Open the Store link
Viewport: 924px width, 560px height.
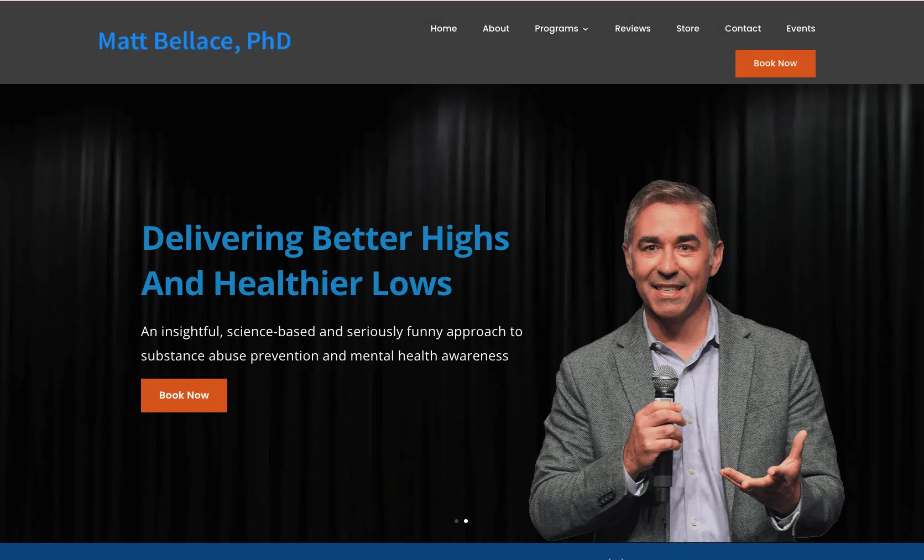tap(687, 28)
